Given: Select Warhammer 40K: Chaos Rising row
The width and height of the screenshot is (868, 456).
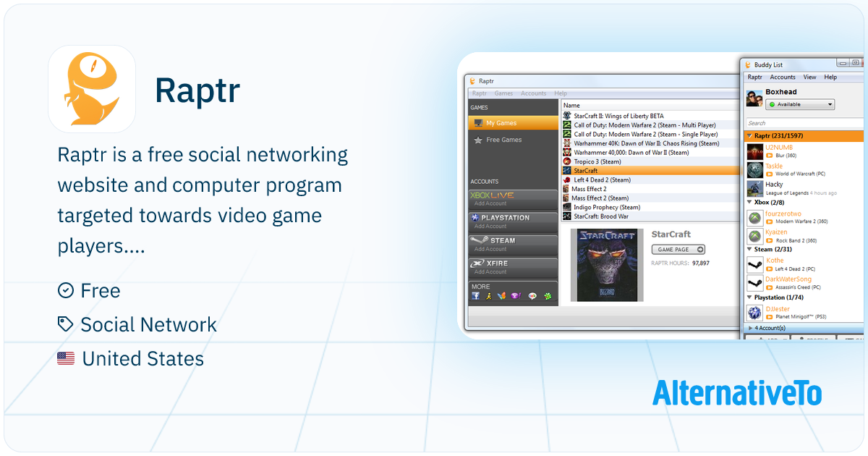Looking at the screenshot, I should [650, 143].
